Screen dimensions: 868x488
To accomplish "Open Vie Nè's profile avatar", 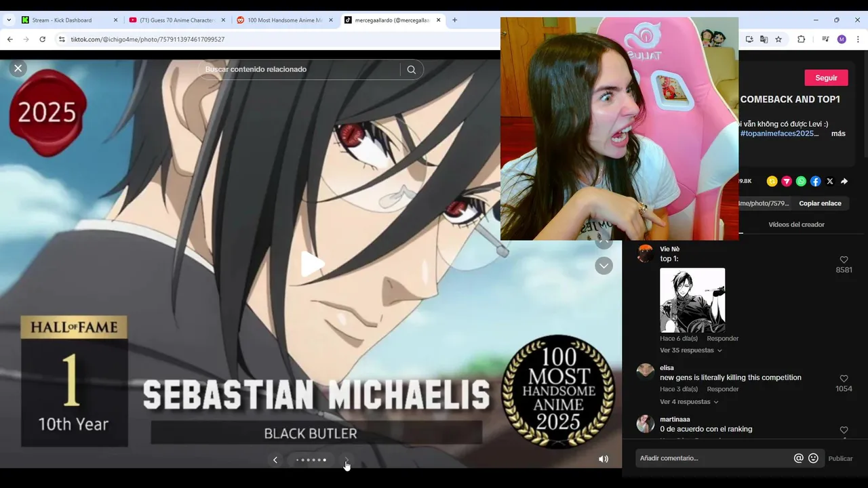I will (645, 253).
